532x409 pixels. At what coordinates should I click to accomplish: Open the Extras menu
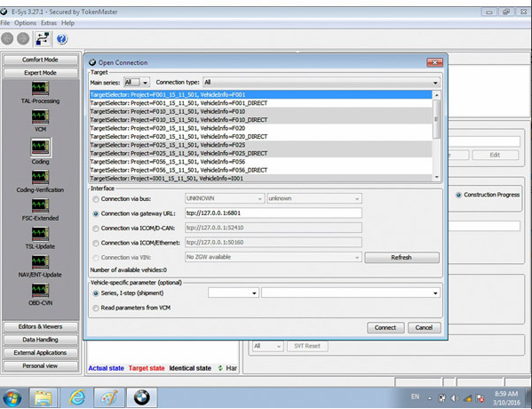click(49, 23)
